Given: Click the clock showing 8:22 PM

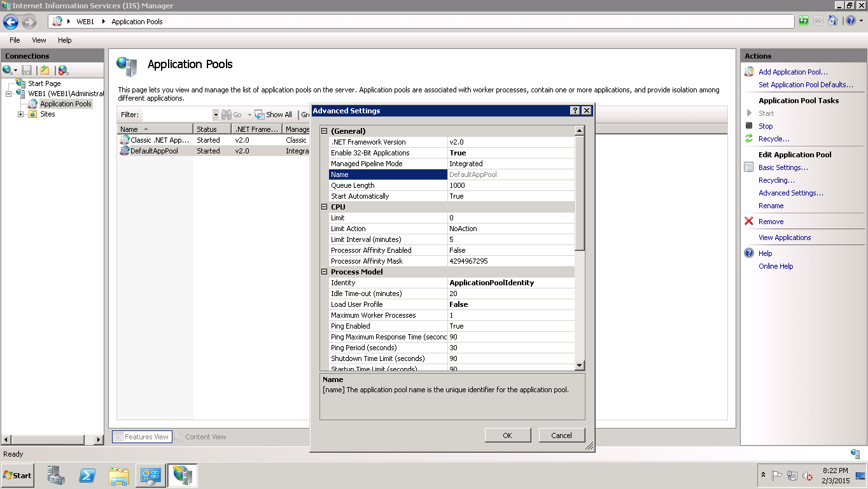Looking at the screenshot, I should [835, 471].
